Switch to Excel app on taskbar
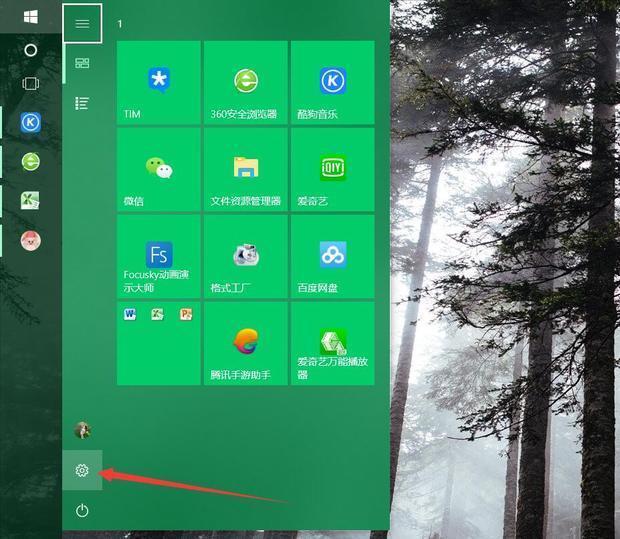This screenshot has height=539, width=620. (31, 201)
